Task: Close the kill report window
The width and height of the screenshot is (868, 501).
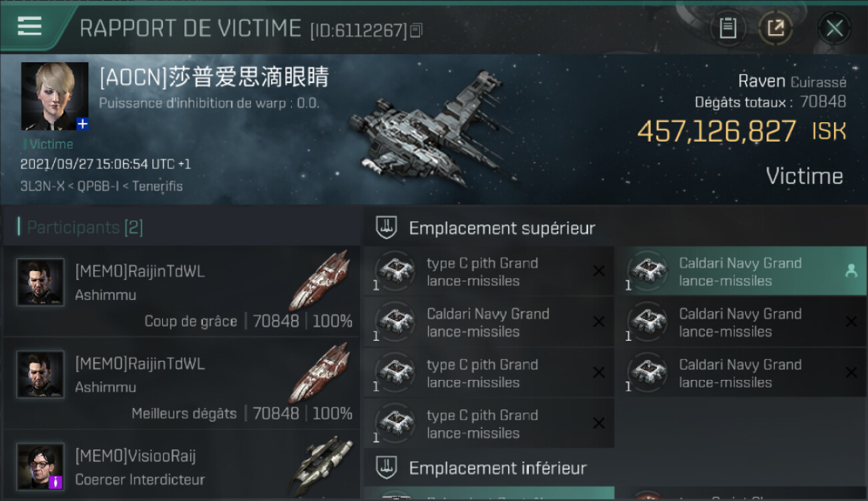Action: pos(834,28)
